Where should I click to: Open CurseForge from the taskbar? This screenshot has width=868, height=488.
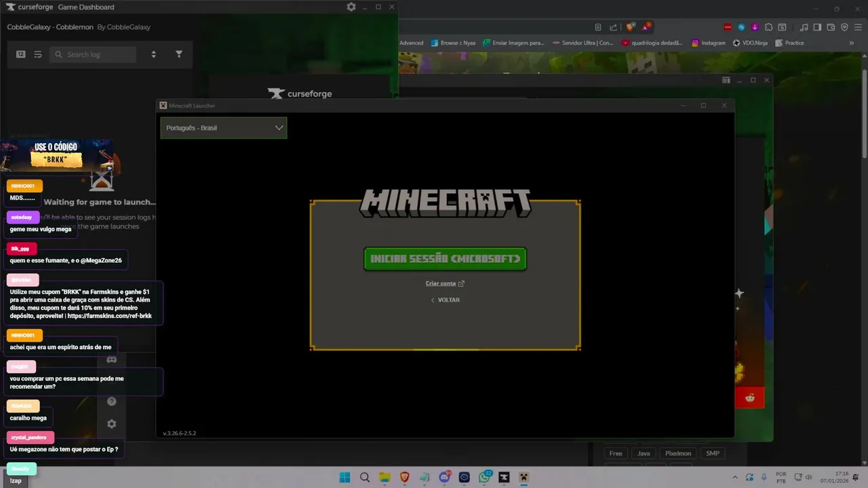[x=504, y=477]
